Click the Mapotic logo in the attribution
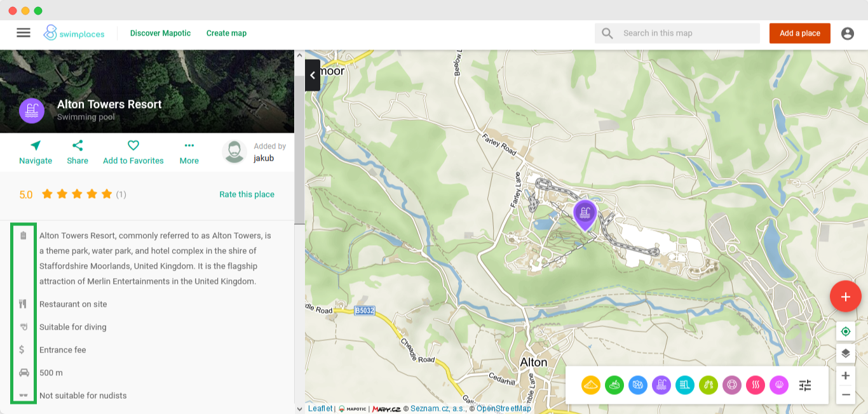868x414 pixels. tap(352, 409)
